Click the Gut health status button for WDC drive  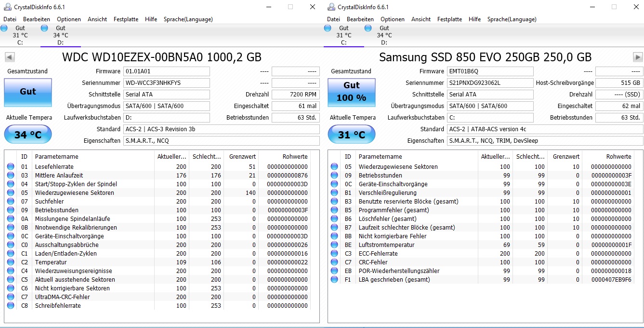pyautogui.click(x=28, y=92)
